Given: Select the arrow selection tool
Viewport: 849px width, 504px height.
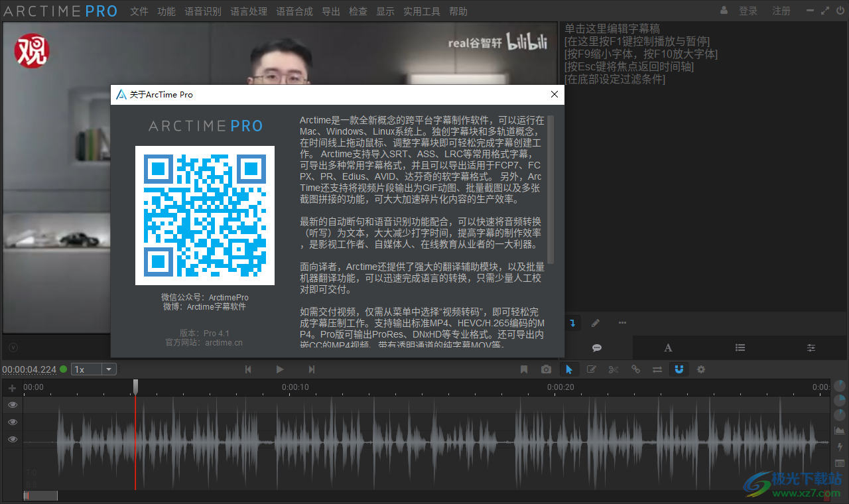Looking at the screenshot, I should (569, 369).
